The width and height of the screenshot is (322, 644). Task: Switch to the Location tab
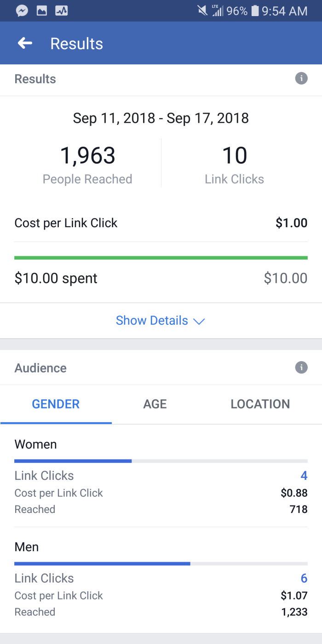(260, 404)
